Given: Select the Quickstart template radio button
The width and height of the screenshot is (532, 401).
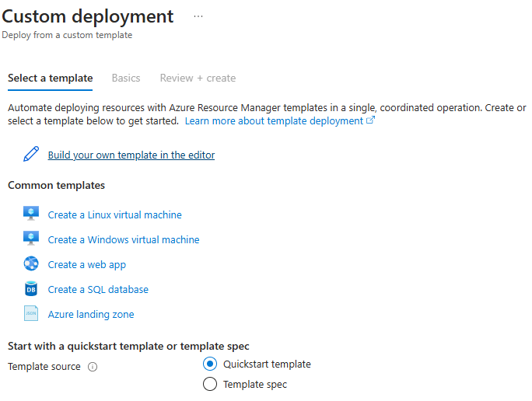Looking at the screenshot, I should pyautogui.click(x=210, y=364).
